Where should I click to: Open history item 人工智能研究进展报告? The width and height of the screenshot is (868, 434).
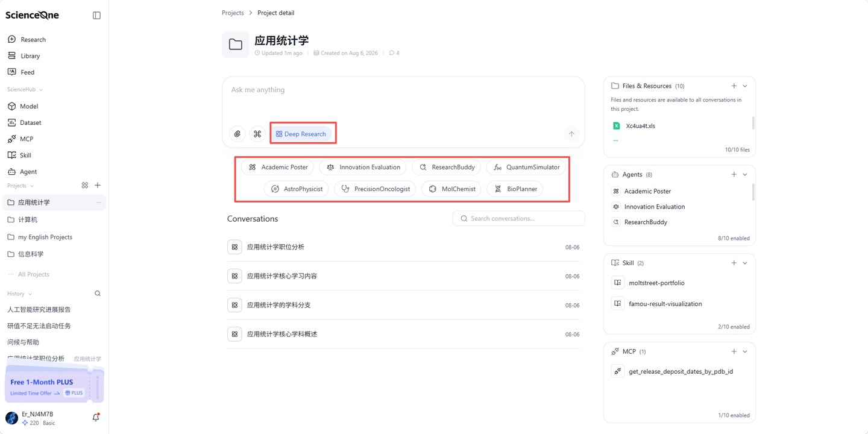point(39,309)
